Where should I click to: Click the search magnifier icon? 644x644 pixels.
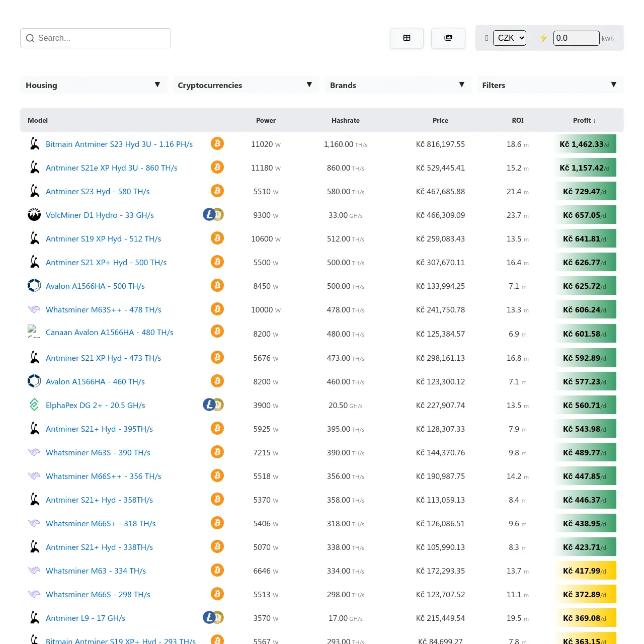(x=30, y=38)
